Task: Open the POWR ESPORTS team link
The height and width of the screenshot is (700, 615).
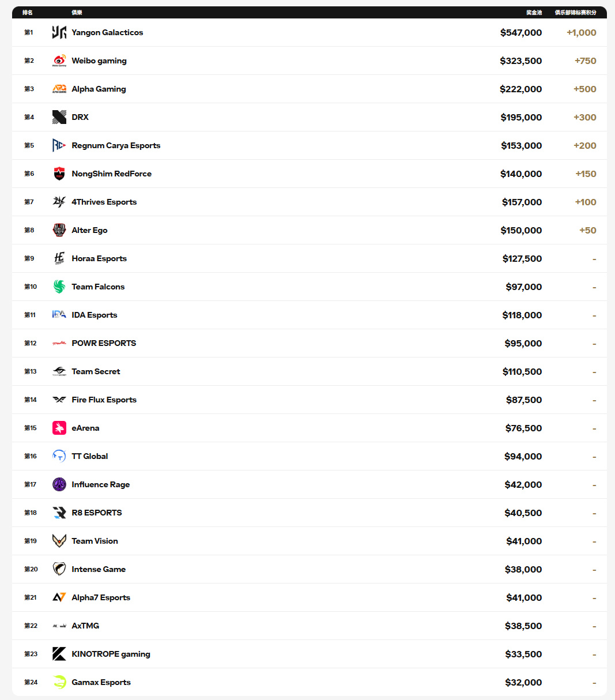Action: click(104, 343)
